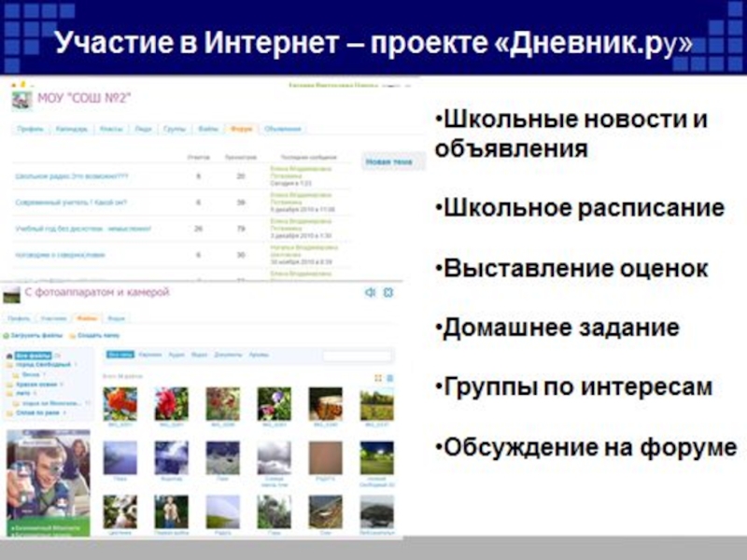Open the fourth forum topic with 30 views
The image size is (747, 560).
tap(60, 255)
